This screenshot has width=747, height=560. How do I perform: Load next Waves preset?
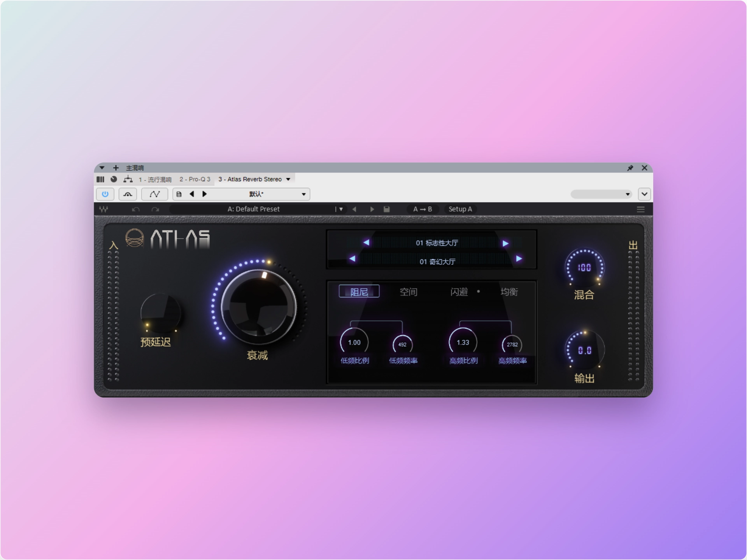pyautogui.click(x=372, y=209)
